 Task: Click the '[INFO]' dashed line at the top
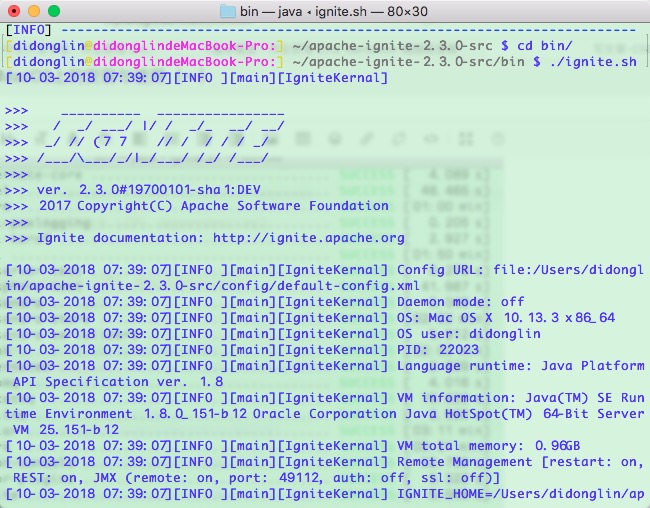click(x=321, y=30)
